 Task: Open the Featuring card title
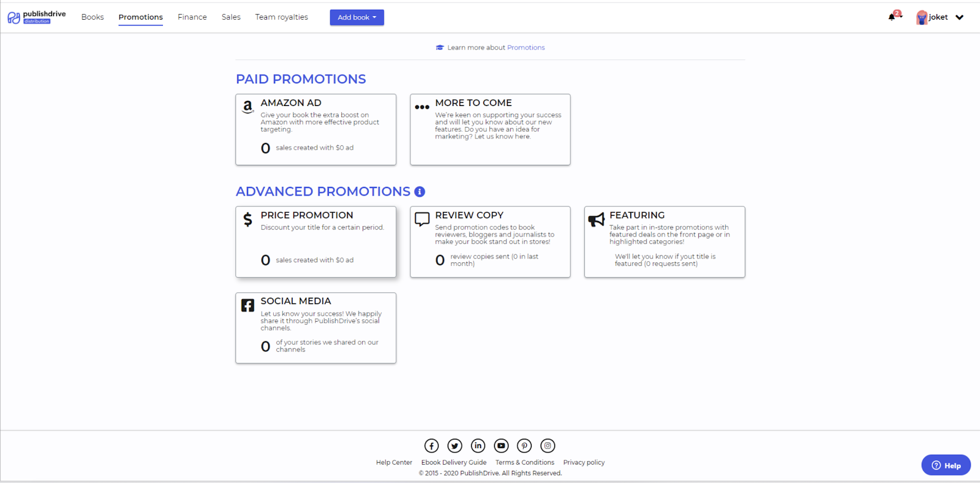tap(637, 215)
